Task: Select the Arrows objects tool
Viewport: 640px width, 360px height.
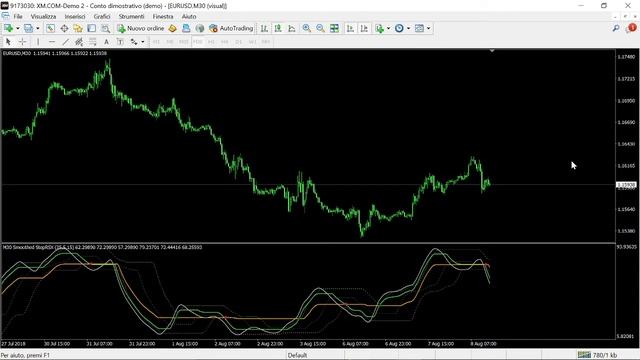Action: (134, 42)
